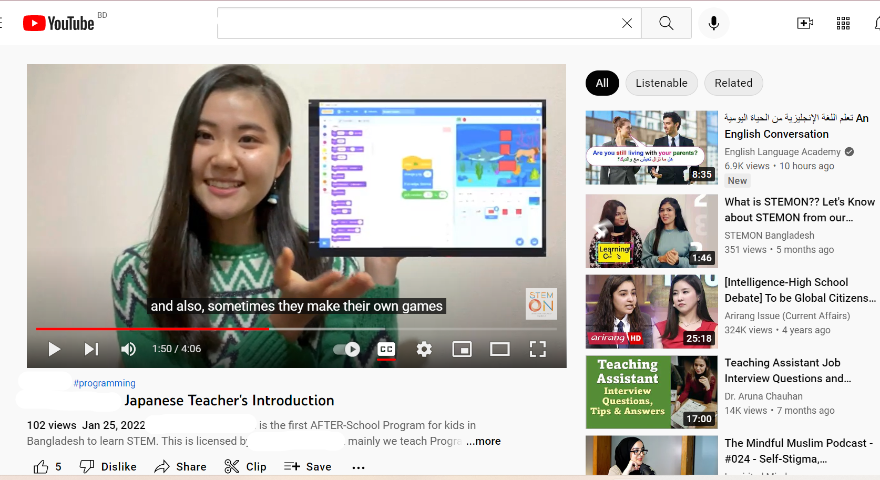
Task: Toggle the autoplay switch
Action: 346,349
